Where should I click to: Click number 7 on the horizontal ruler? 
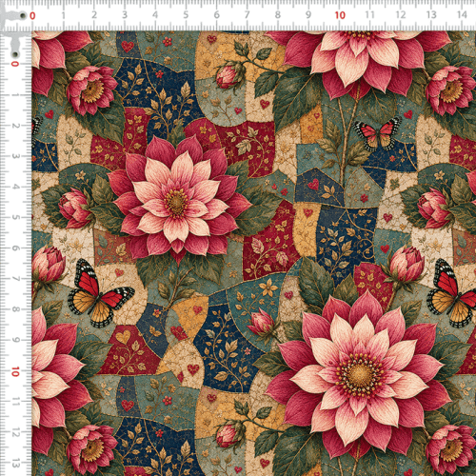point(247,15)
